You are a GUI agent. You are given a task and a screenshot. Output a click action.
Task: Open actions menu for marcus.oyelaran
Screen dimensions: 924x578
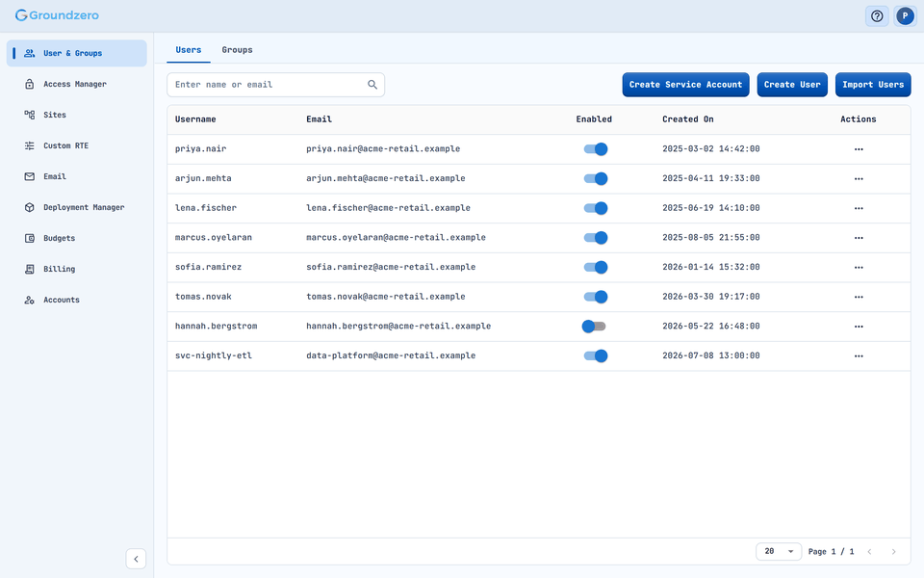point(859,238)
